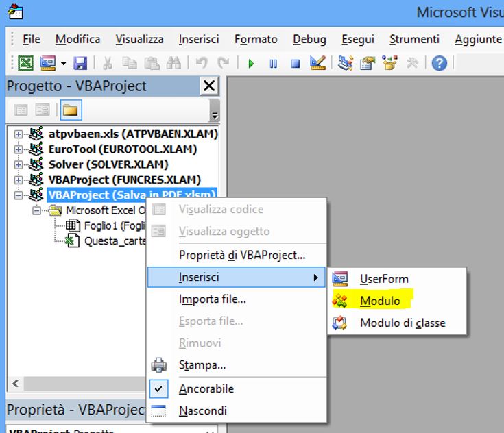This screenshot has height=433, width=504.
Task: Open Properties Window toolbar icon
Action: click(368, 62)
